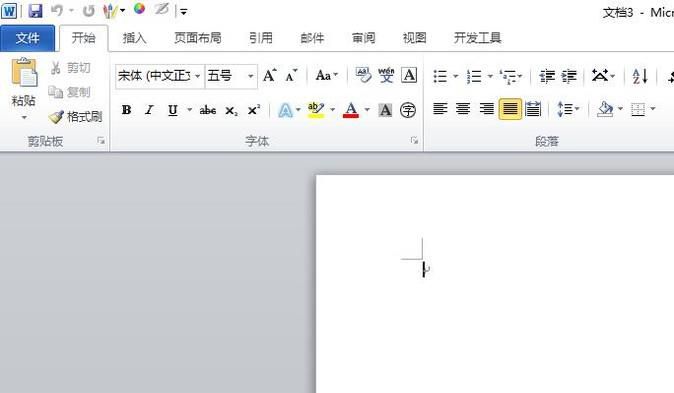Viewport: 674px width, 393px height.
Task: Switch to the 插入 (Insert) tab
Action: [135, 38]
